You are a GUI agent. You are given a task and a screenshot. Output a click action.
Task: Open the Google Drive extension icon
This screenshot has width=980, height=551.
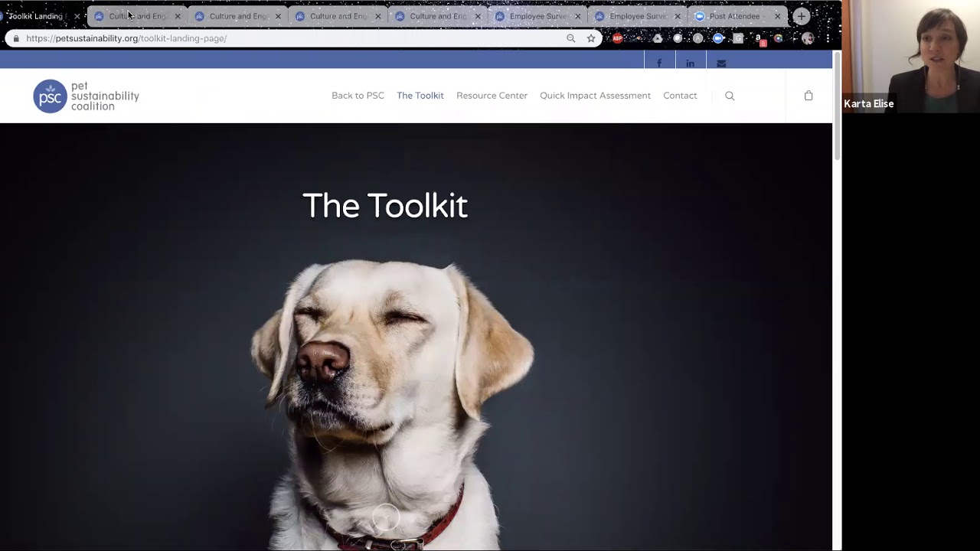click(x=658, y=38)
